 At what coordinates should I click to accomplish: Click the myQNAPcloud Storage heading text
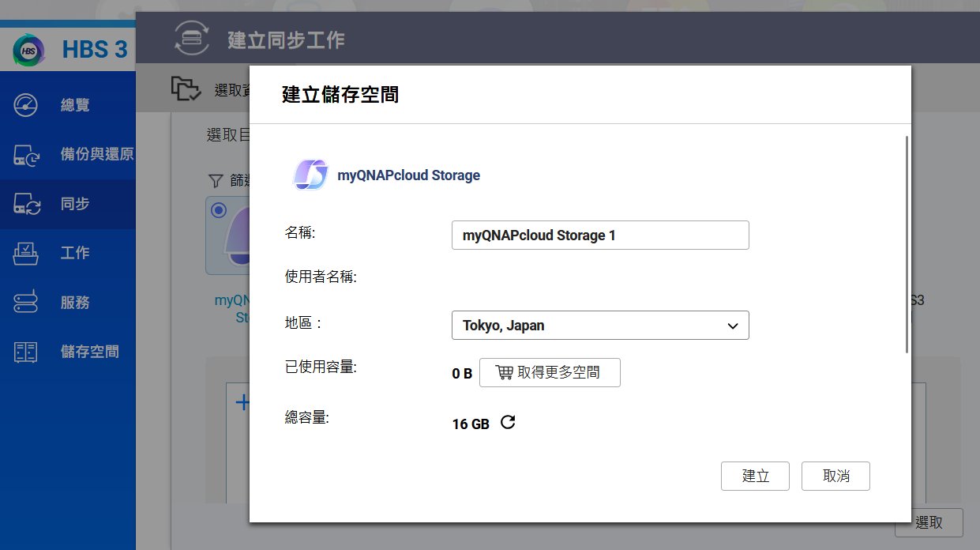coord(408,175)
